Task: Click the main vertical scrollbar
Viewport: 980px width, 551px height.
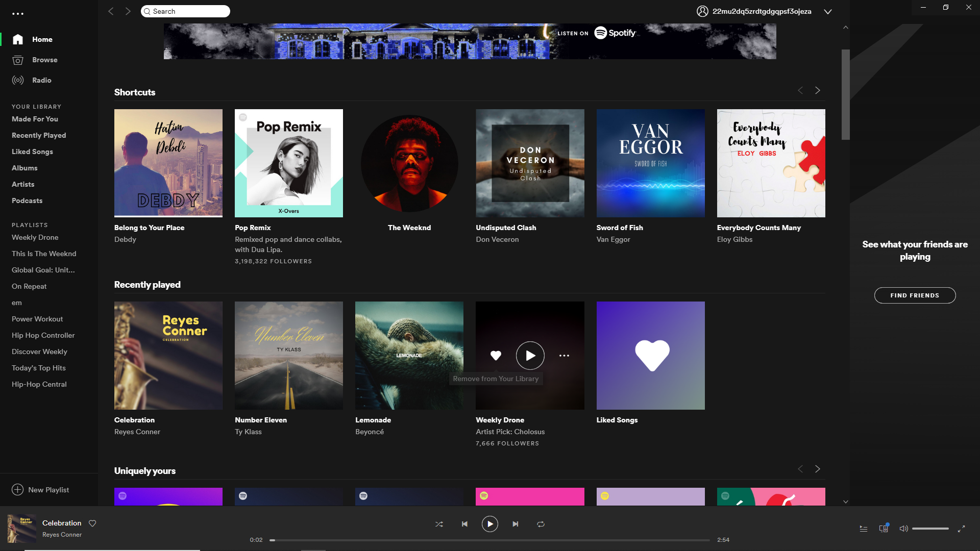Action: pos(846,94)
